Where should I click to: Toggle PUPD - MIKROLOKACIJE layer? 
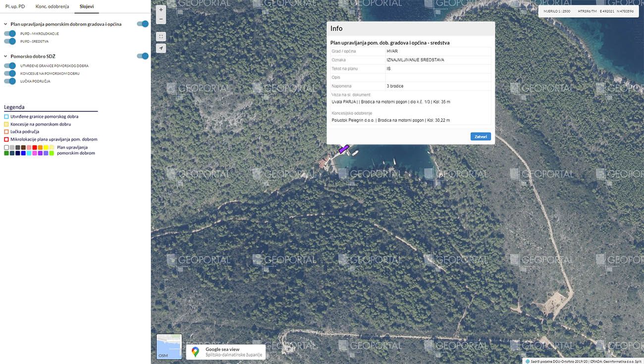point(10,34)
